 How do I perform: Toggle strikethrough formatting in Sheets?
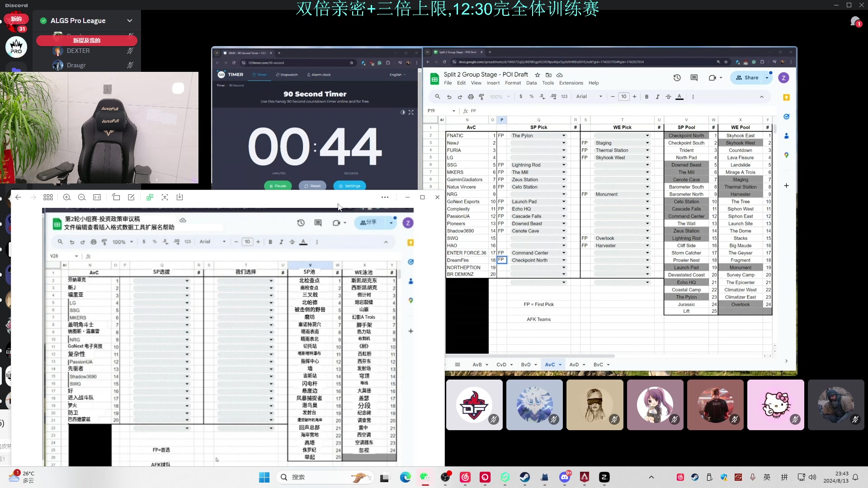[668, 97]
